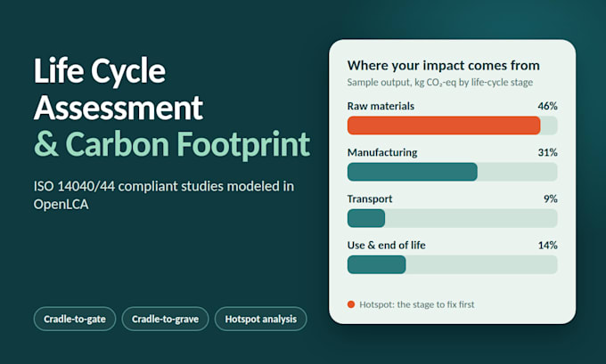Click the Cradle-to-gate pill
Image resolution: width=606 pixels, height=364 pixels.
coord(75,319)
